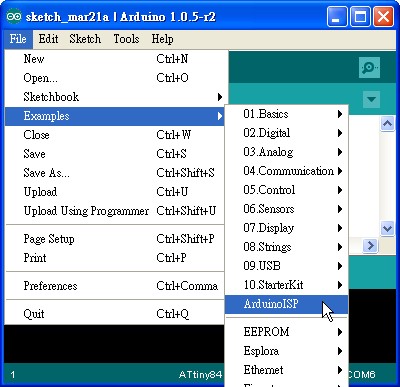Expand the 10.StarterKit submenu
Image resolution: width=400 pixels, height=387 pixels.
[x=287, y=285]
